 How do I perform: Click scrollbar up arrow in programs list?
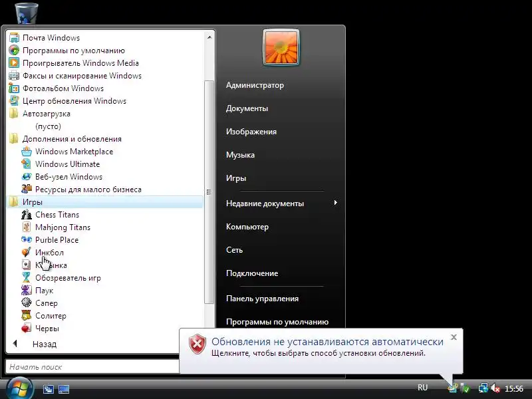[x=209, y=37]
